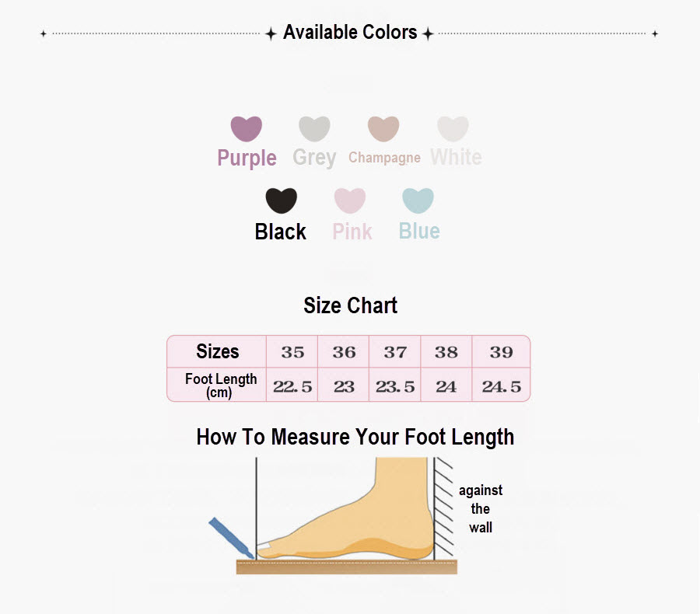Pick the white heart icon

click(453, 128)
